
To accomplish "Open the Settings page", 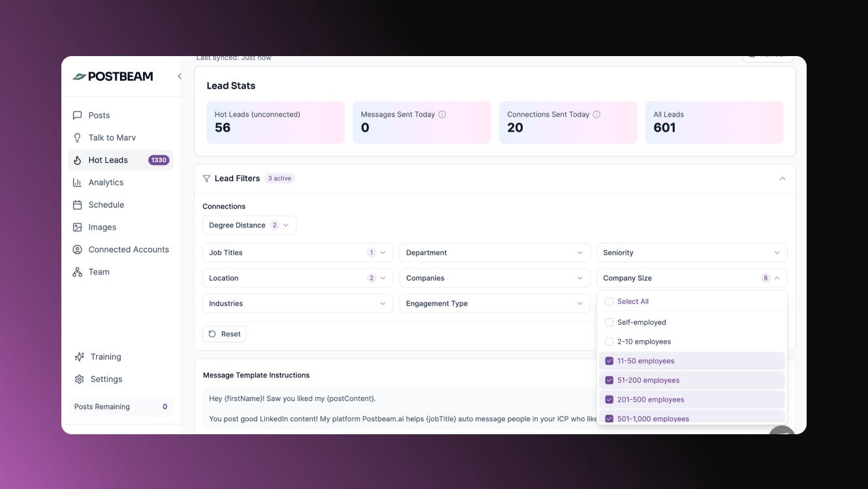I will (x=121, y=379).
